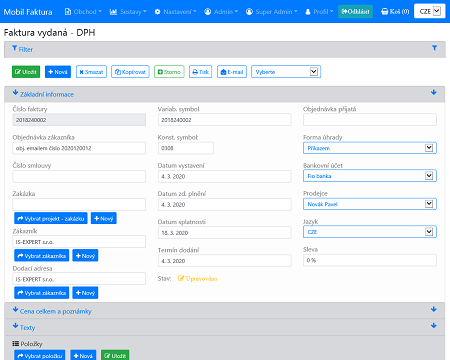Image resolution: width=450 pixels, height=360 pixels.
Task: Click the Variab. symbol input field
Action: 224,120
